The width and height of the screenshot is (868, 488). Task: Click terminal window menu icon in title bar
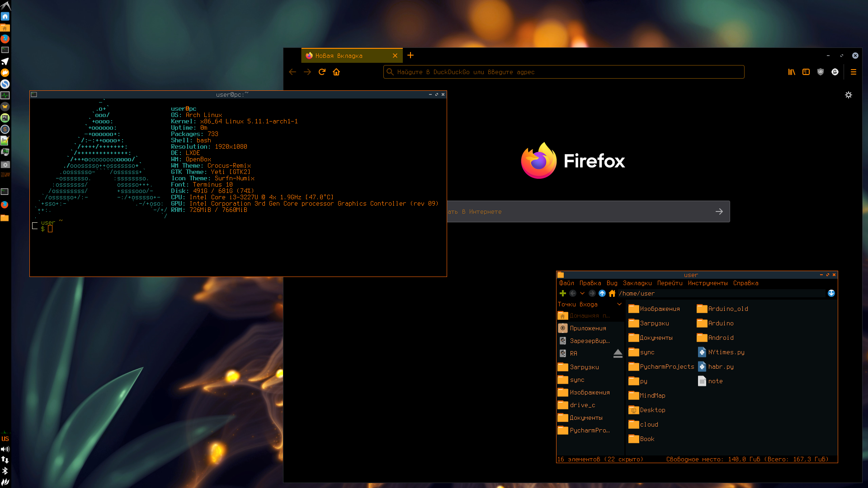click(34, 94)
